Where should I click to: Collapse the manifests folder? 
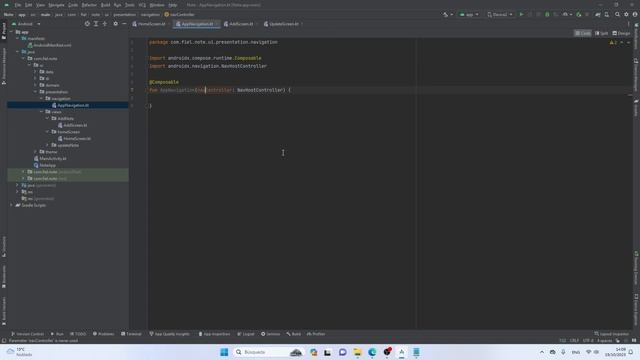[x=18, y=38]
